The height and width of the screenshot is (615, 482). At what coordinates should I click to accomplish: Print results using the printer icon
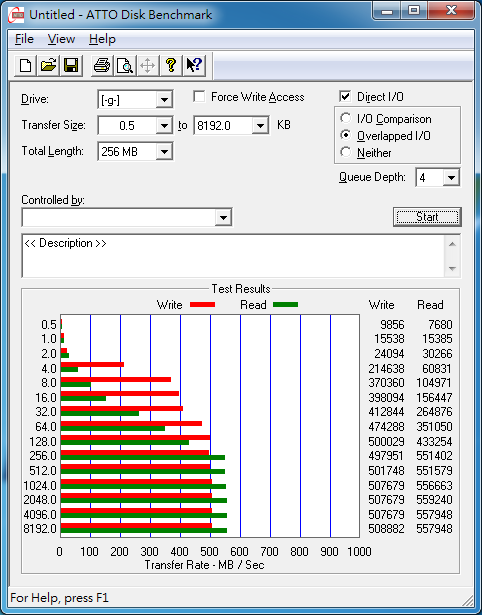click(x=102, y=65)
